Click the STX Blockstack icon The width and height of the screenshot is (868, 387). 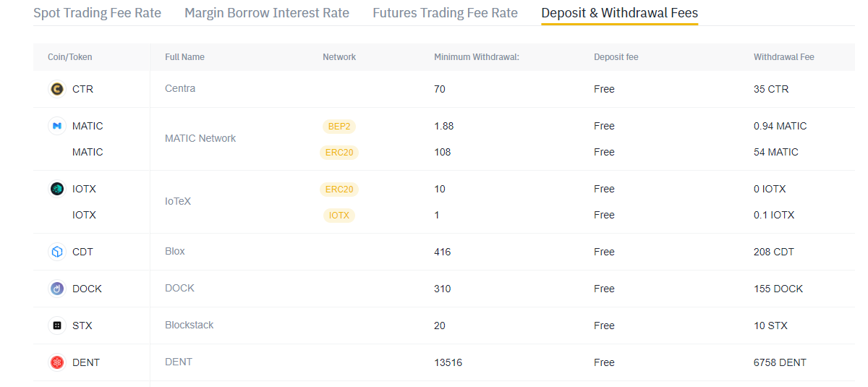(56, 326)
